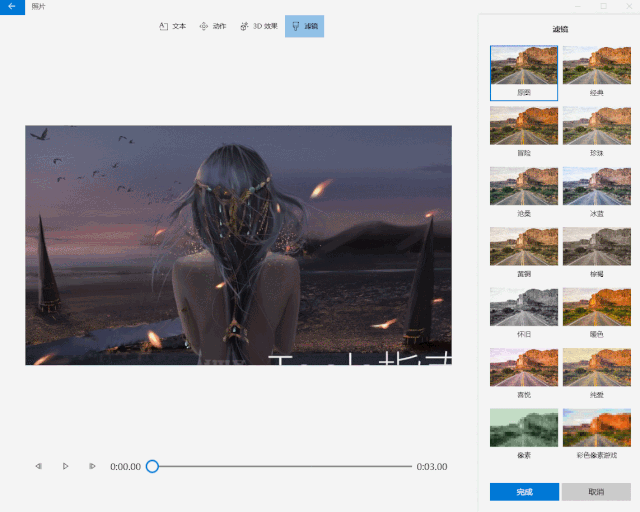The image size is (640, 512).
Task: Click the 0:00.00 current time text
Action: coord(125,466)
